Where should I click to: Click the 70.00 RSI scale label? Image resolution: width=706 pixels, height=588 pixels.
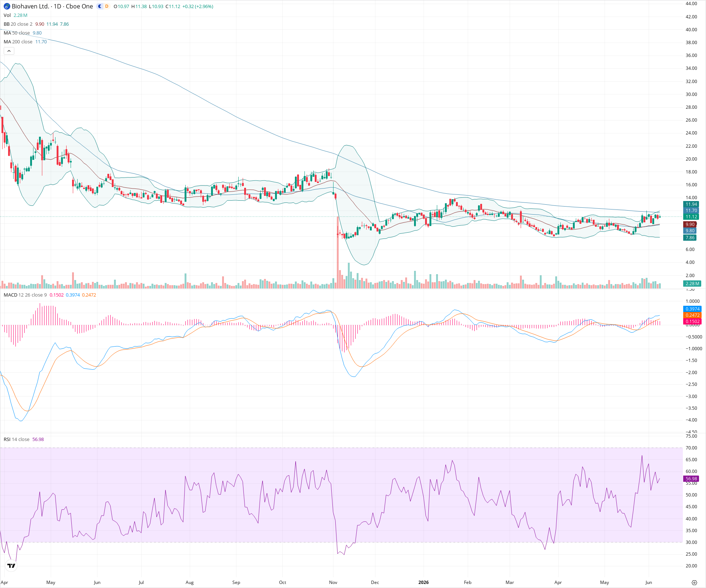pyautogui.click(x=691, y=448)
